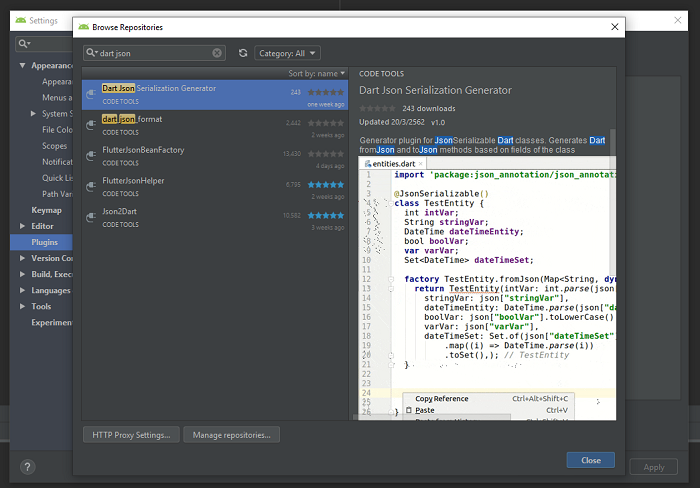Click the plugin code screenshot preview
Image resolution: width=700 pixels, height=488 pixels.
click(487, 288)
